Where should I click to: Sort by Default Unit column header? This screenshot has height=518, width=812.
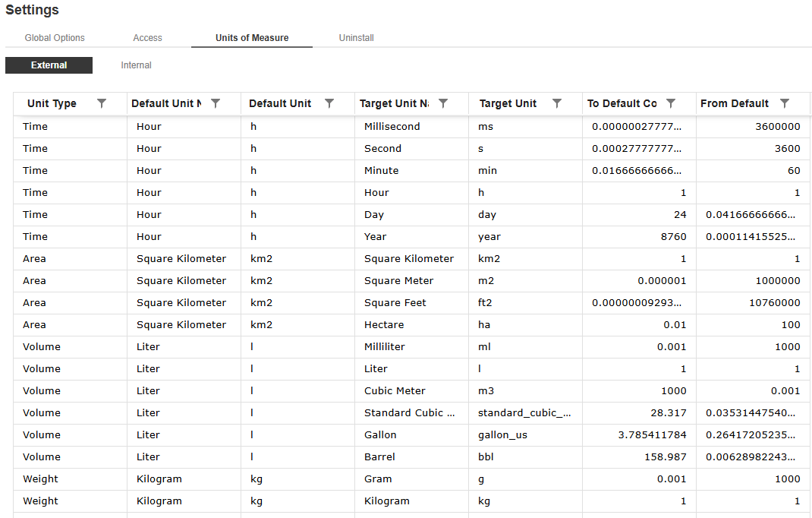279,103
